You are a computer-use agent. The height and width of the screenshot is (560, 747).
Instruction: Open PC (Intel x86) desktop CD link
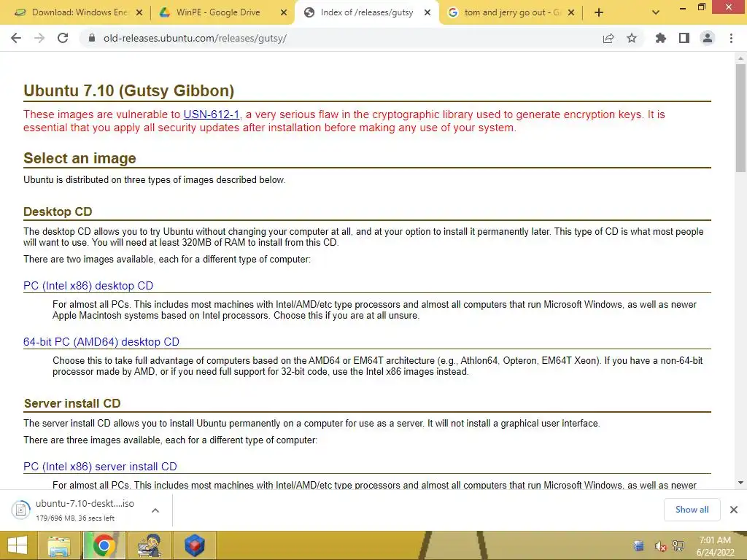click(x=88, y=286)
